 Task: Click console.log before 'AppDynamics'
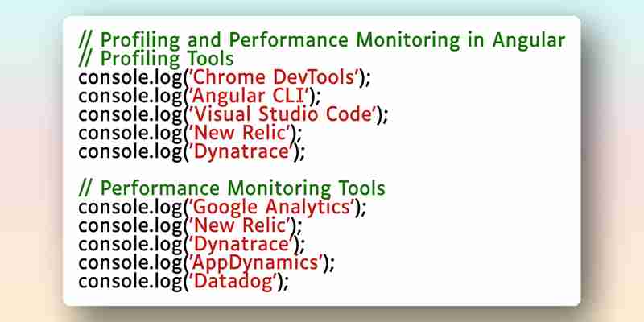pyautogui.click(x=130, y=263)
